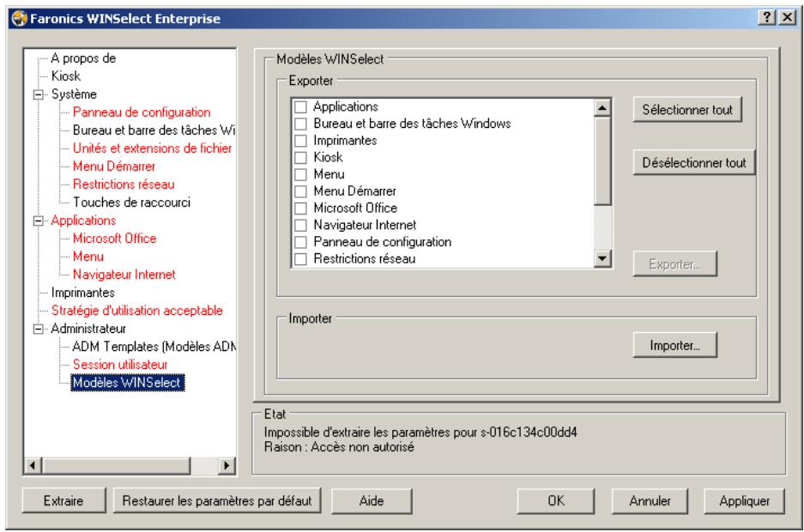
Task: Select Modèles WINSelect tree item
Action: [x=127, y=383]
